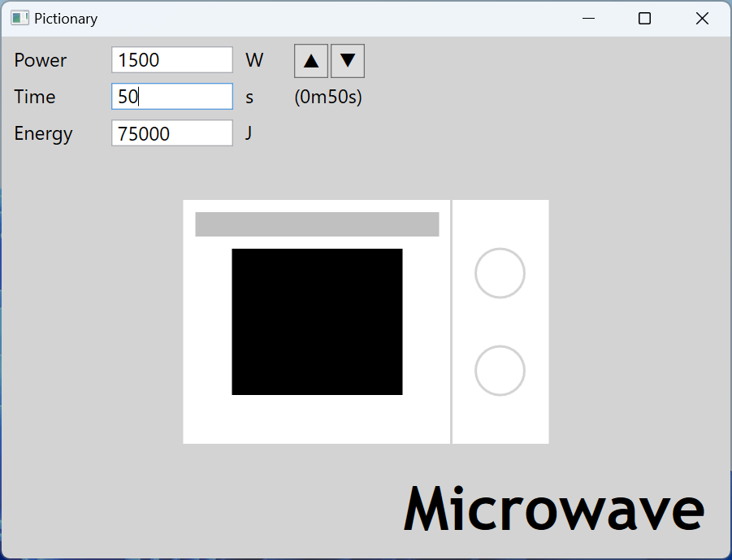This screenshot has height=560, width=732.
Task: Select the Energy input field
Action: 171,133
